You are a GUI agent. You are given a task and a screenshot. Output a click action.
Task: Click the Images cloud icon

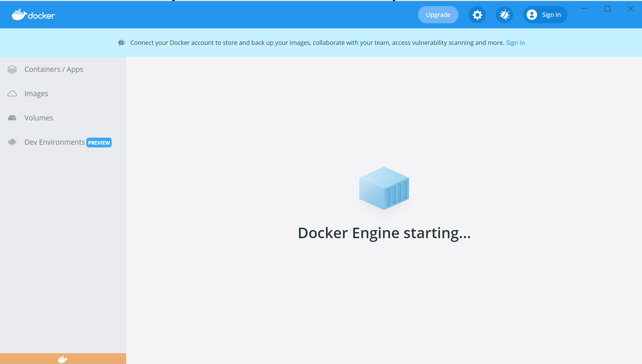coord(12,94)
